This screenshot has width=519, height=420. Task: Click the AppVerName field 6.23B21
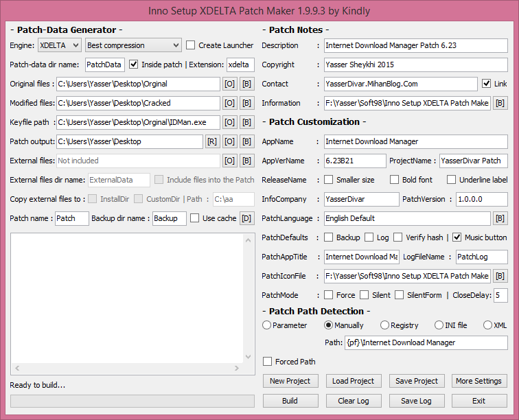pyautogui.click(x=355, y=161)
